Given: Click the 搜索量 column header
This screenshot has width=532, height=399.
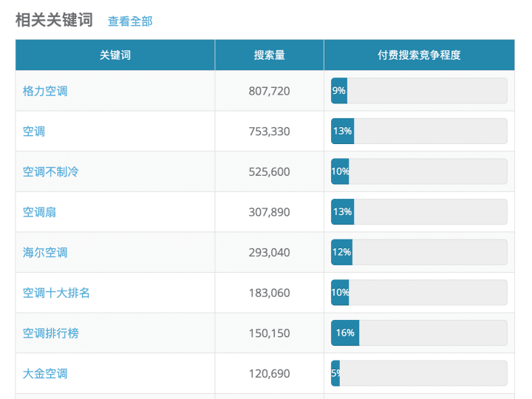Looking at the screenshot, I should tap(270, 55).
